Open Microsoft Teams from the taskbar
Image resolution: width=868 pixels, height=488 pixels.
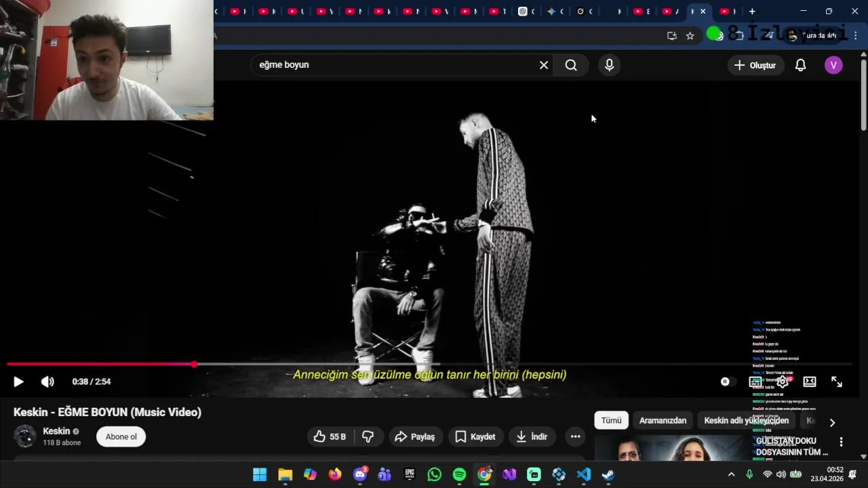pos(384,474)
